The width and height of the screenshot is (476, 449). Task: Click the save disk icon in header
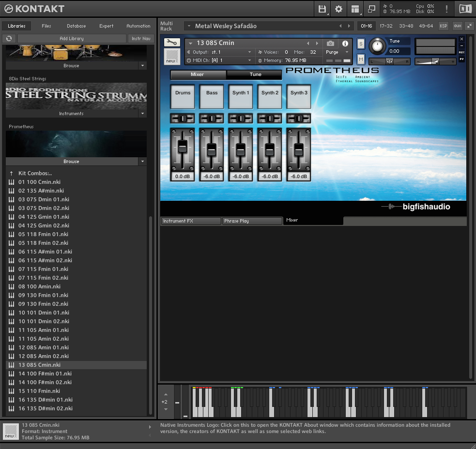coord(322,9)
